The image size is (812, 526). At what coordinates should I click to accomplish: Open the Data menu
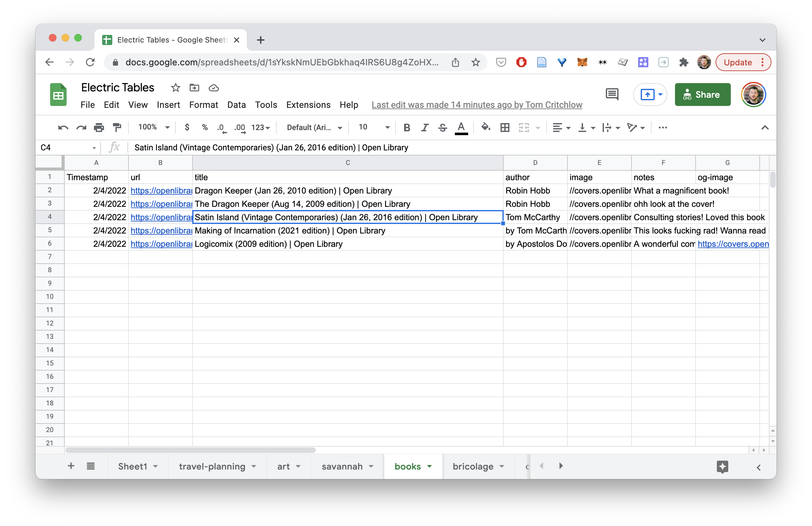pos(236,105)
